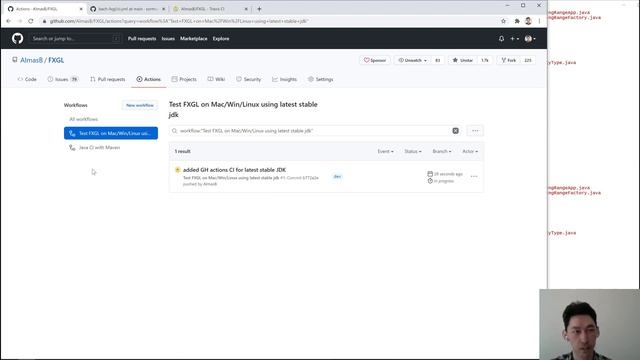Open browser extensions puzzle icon

tap(517, 21)
